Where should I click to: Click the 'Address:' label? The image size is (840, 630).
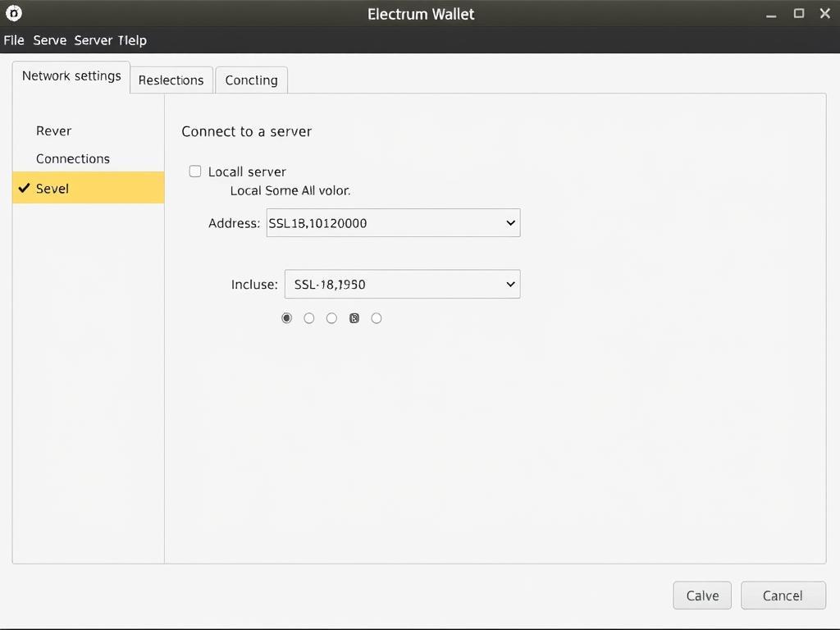[234, 223]
